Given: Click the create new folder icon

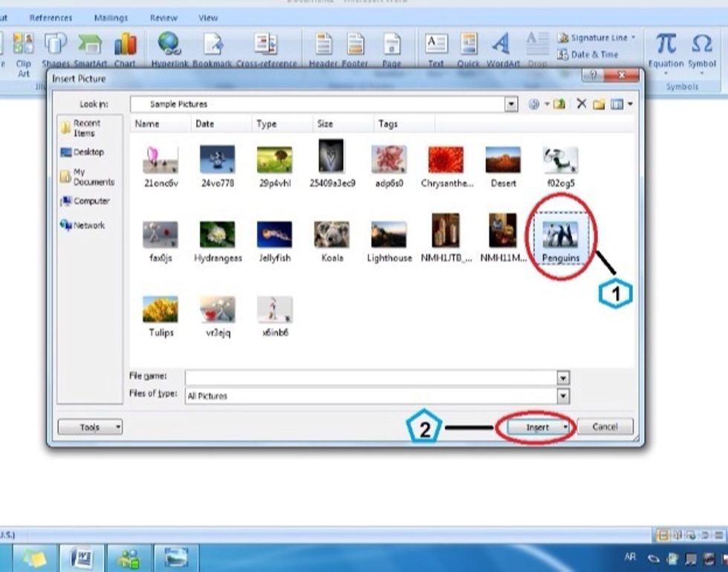Looking at the screenshot, I should pyautogui.click(x=599, y=105).
